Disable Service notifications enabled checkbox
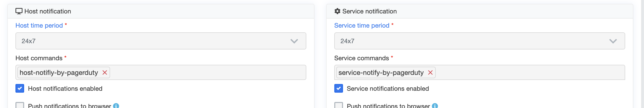The height and width of the screenshot is (108, 644). 338,88
